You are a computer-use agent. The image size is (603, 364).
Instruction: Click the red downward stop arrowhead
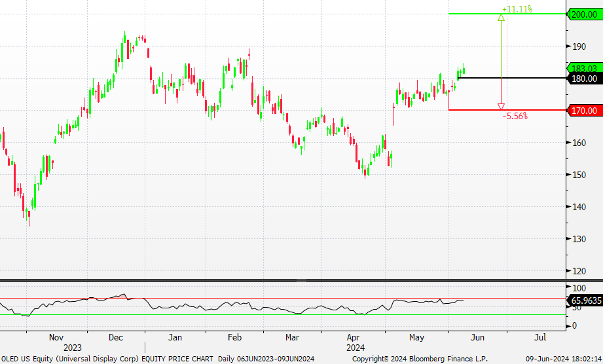click(x=501, y=106)
